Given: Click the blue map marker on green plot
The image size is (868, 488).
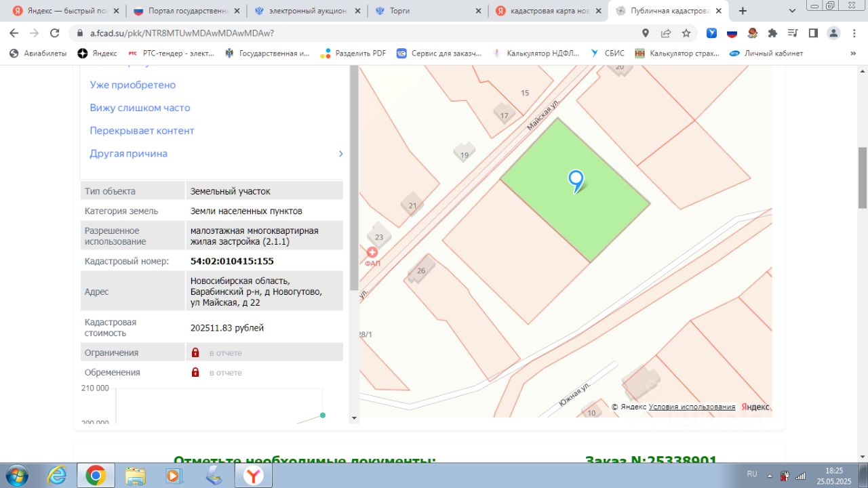Looking at the screenshot, I should click(x=576, y=181).
